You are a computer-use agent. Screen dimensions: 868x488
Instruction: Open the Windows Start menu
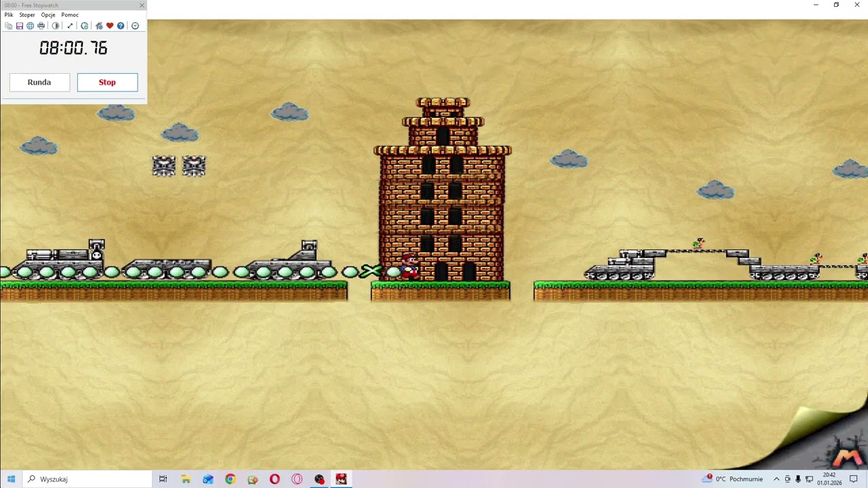tap(11, 479)
